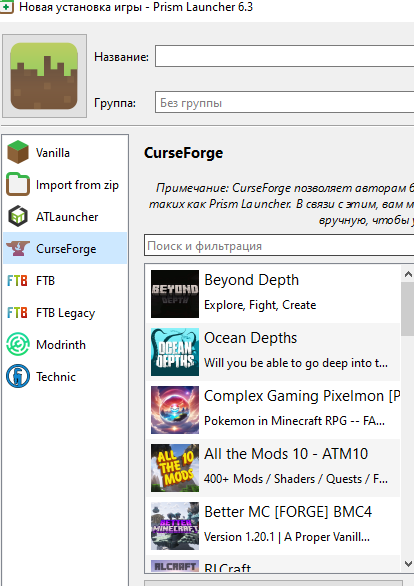Click the Complex Gaming Pixelmon thumbnail

(175, 410)
